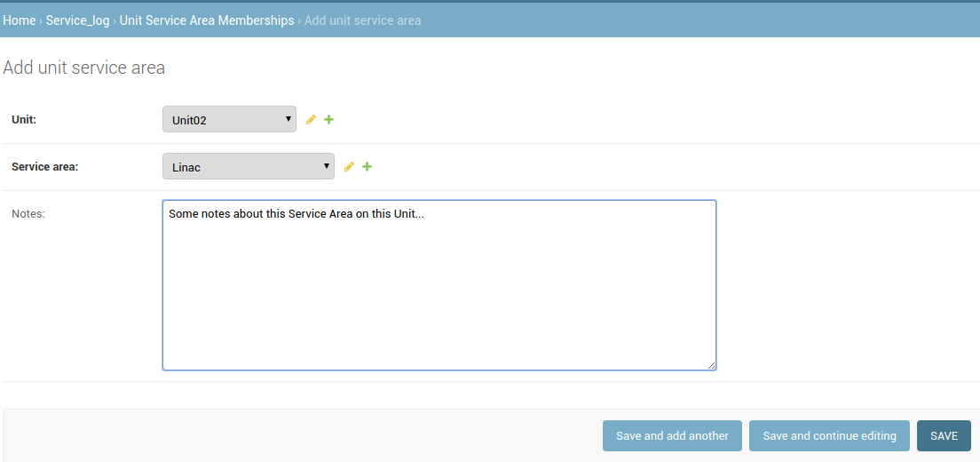The width and height of the screenshot is (980, 462).
Task: Click the Unit field label
Action: pyautogui.click(x=24, y=119)
